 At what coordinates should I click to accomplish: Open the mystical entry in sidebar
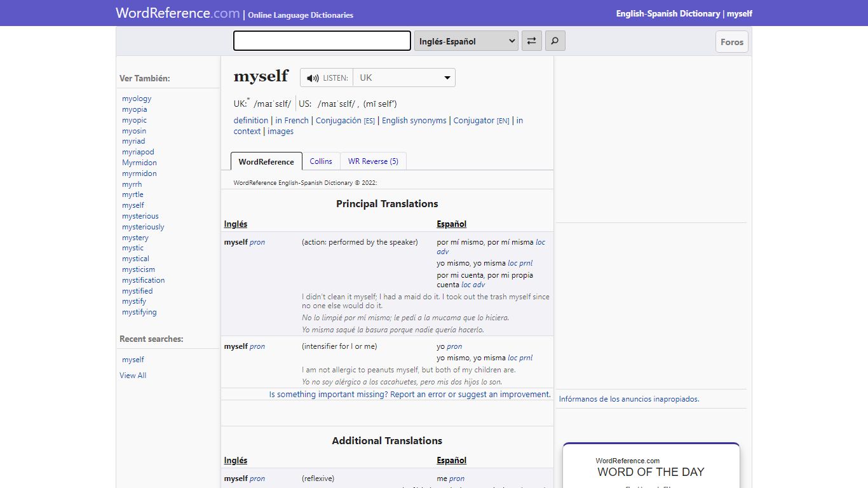135,259
